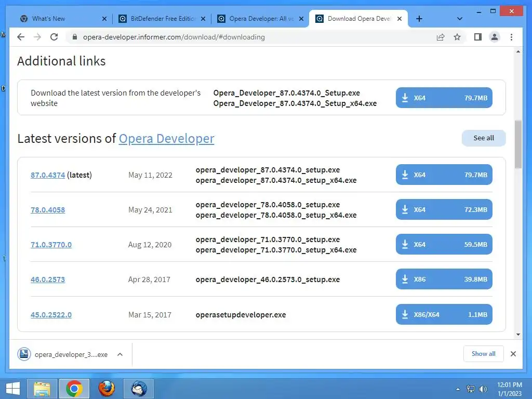Reload the current page

coord(54,37)
